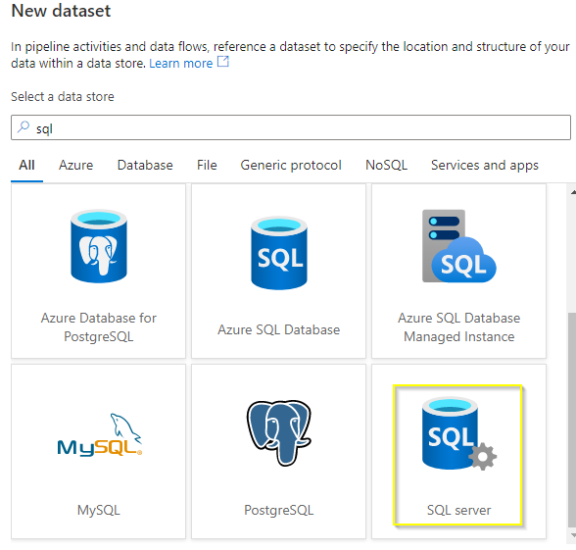The image size is (576, 550).
Task: Choose the PostgreSQL elephant logo
Action: (x=279, y=433)
